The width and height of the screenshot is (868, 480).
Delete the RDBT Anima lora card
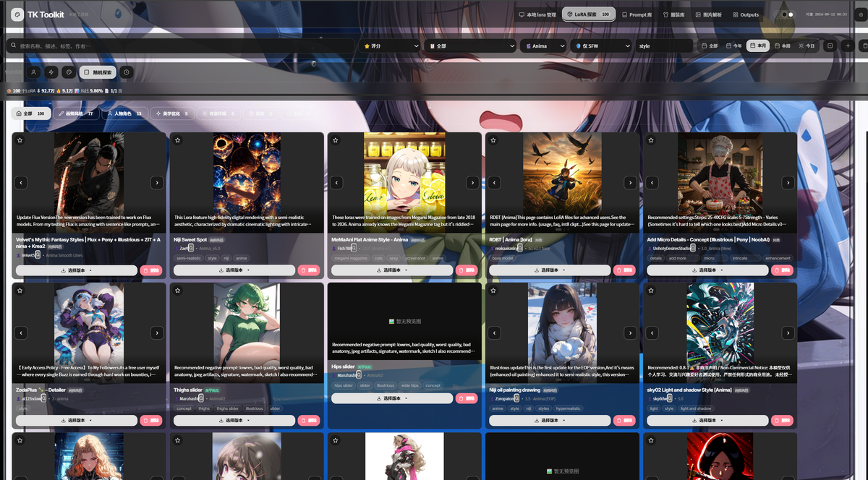pyautogui.click(x=624, y=270)
